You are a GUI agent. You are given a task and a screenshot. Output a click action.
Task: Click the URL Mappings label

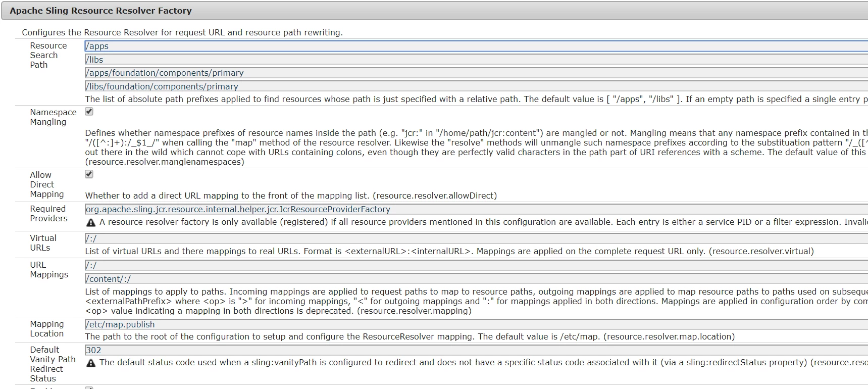pyautogui.click(x=49, y=270)
